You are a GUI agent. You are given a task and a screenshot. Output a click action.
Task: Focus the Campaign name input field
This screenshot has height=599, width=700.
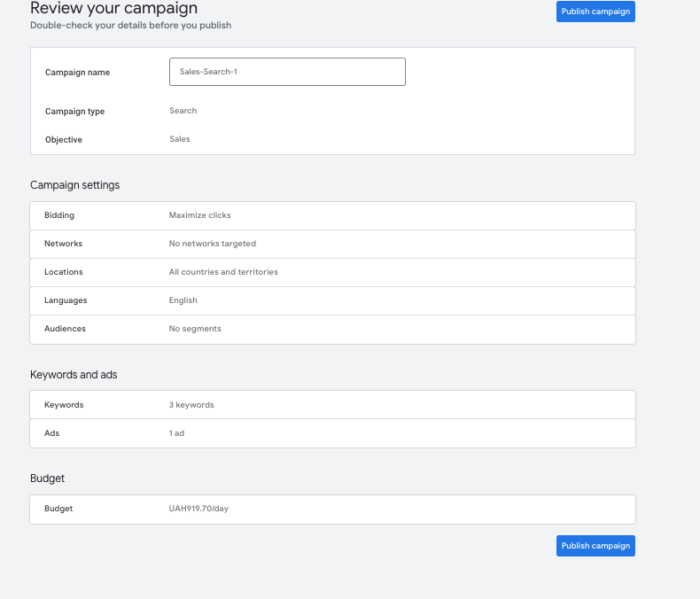coord(287,72)
